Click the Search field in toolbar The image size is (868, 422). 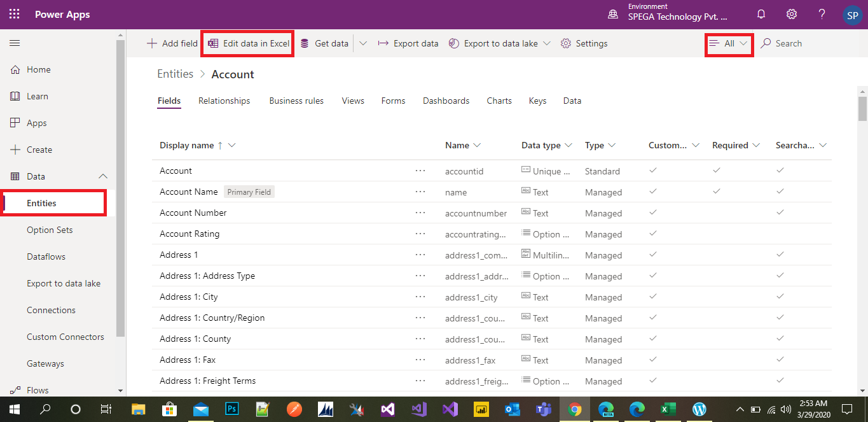[789, 44]
